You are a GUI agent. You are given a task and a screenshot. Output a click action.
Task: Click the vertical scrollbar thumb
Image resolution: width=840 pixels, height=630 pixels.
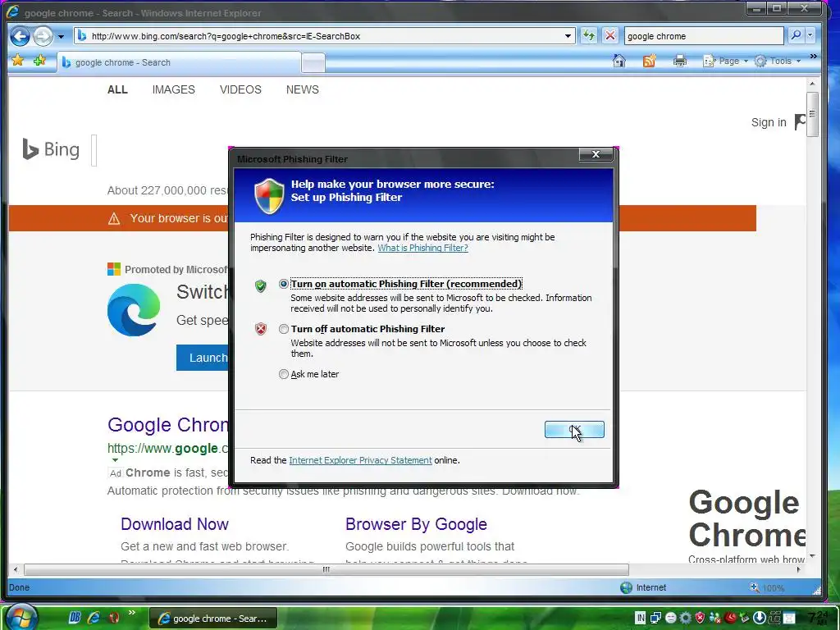tap(812, 114)
